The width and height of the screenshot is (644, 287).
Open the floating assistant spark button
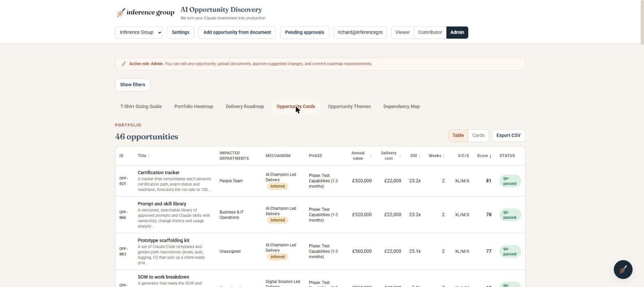[x=623, y=270]
